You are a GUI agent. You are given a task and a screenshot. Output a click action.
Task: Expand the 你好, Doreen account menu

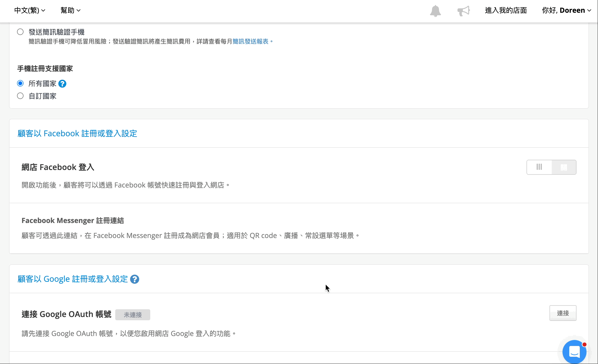pos(566,10)
